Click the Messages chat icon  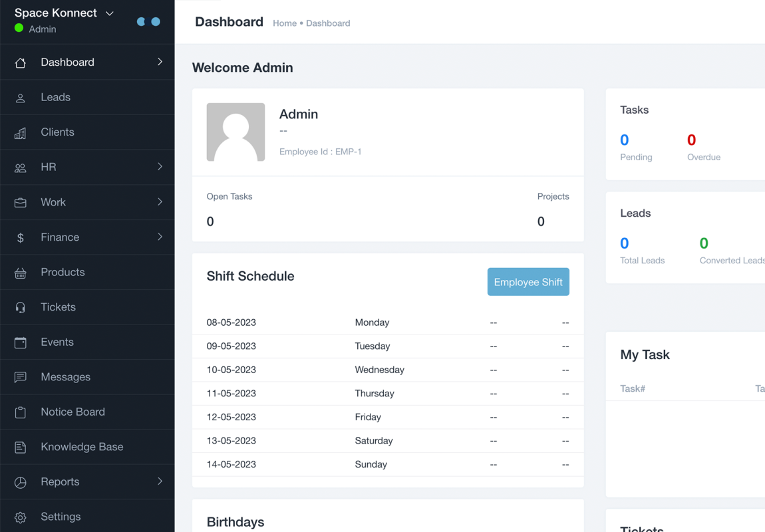[x=20, y=378]
